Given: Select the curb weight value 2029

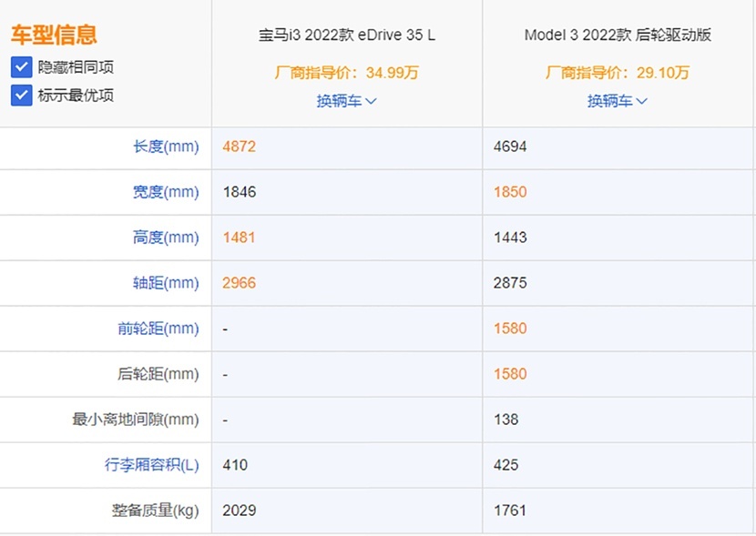Looking at the screenshot, I should (x=240, y=511).
